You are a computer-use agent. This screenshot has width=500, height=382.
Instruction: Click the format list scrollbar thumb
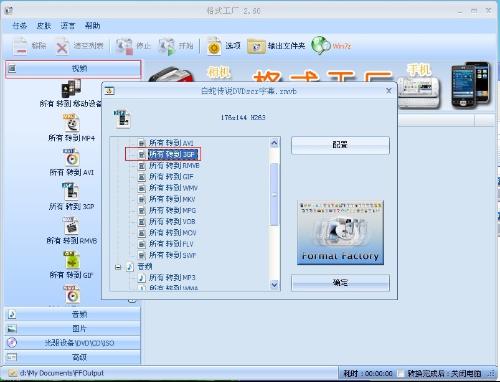coord(274,194)
